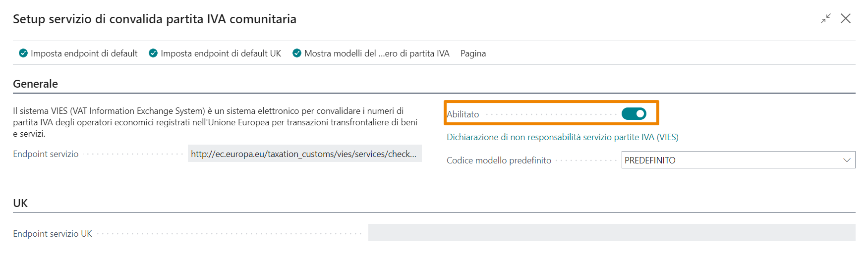Open the Pagina menu

(x=473, y=53)
